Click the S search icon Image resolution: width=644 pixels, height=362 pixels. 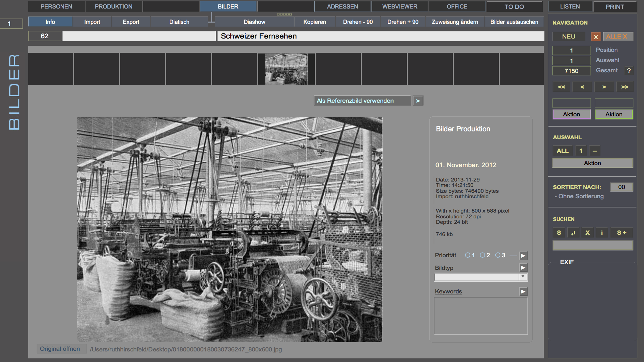(559, 233)
